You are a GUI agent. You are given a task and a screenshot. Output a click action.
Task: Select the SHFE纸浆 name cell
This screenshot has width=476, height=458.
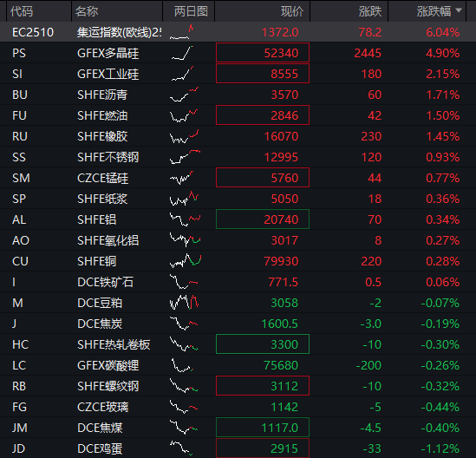point(102,199)
